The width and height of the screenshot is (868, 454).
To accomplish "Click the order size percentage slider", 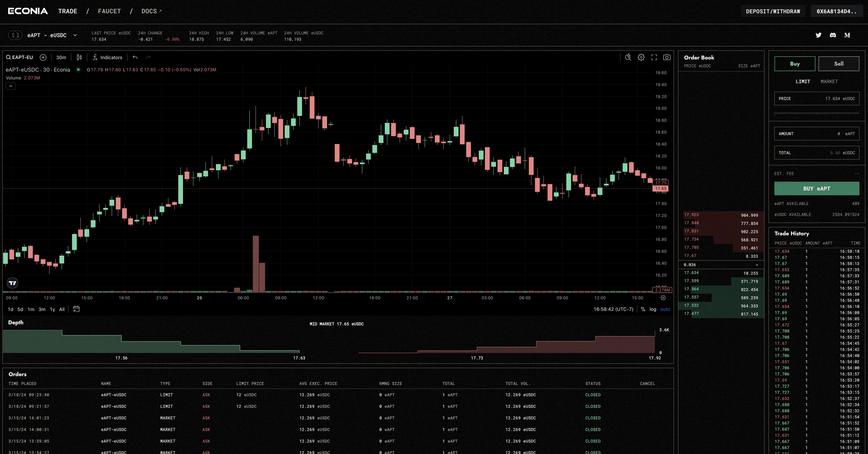I will coord(817,113).
